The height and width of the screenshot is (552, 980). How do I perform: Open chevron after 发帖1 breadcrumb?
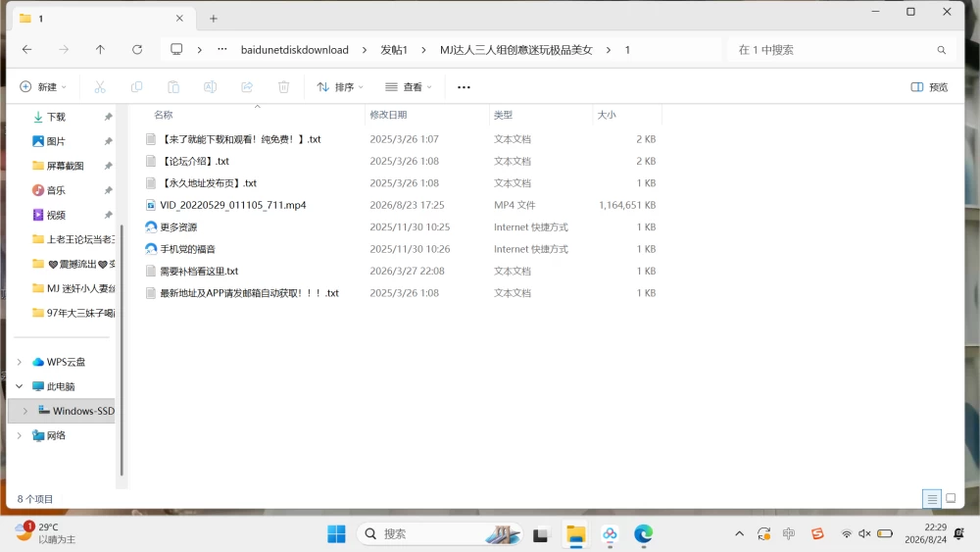[423, 50]
